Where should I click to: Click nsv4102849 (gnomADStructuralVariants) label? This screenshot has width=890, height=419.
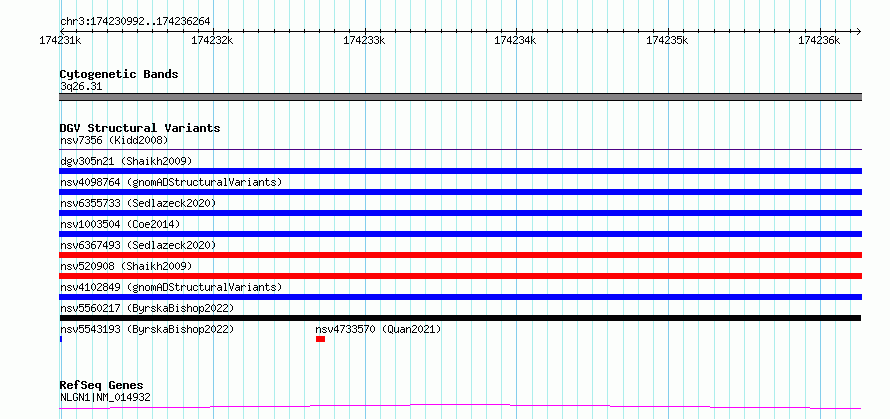coord(171,287)
